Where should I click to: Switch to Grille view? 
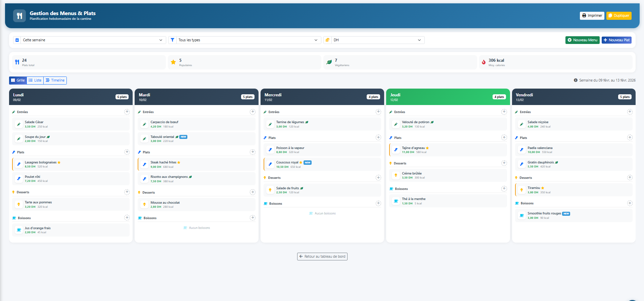pyautogui.click(x=18, y=81)
